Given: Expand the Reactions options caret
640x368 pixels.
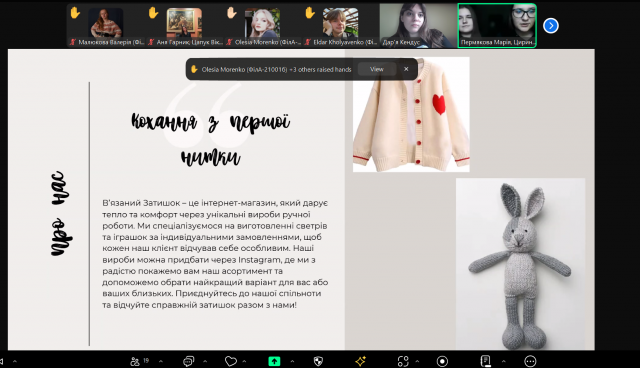Looking at the screenshot, I should tap(244, 361).
